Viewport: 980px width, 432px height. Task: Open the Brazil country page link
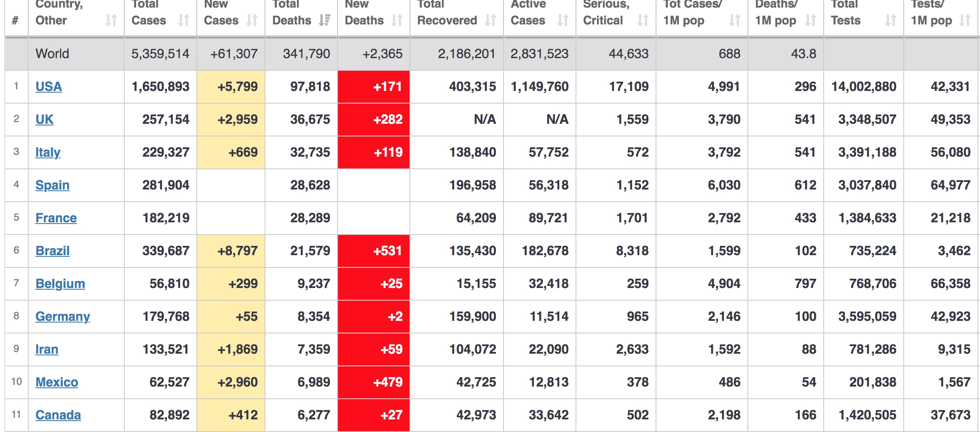point(52,251)
